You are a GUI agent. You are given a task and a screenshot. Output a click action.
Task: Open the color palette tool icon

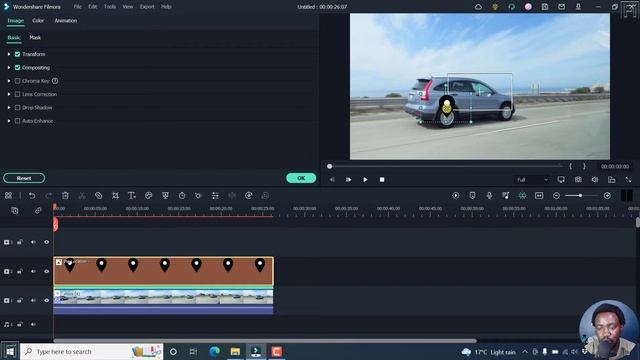149,196
